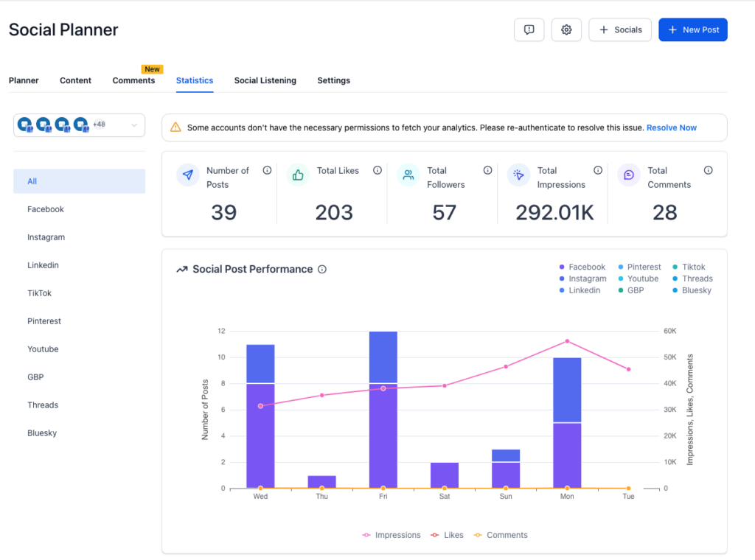Image resolution: width=755 pixels, height=560 pixels.
Task: Toggle Impressions series in chart legend
Action: pyautogui.click(x=392, y=535)
